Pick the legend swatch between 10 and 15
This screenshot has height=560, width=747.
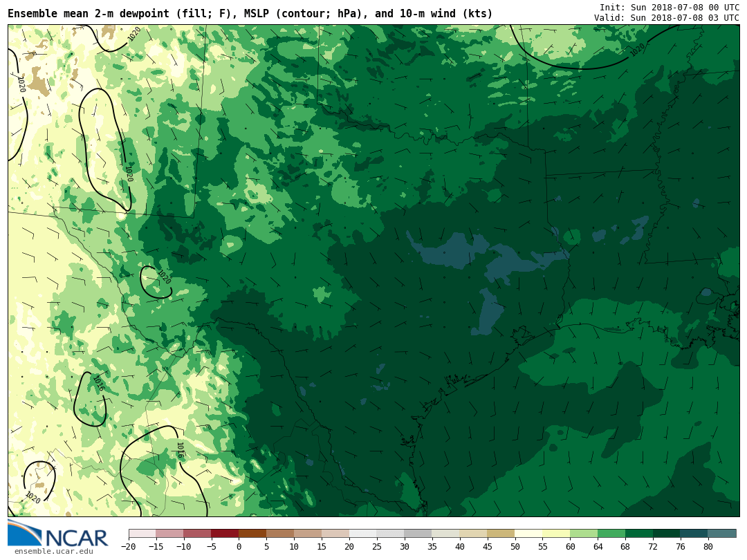(308, 534)
